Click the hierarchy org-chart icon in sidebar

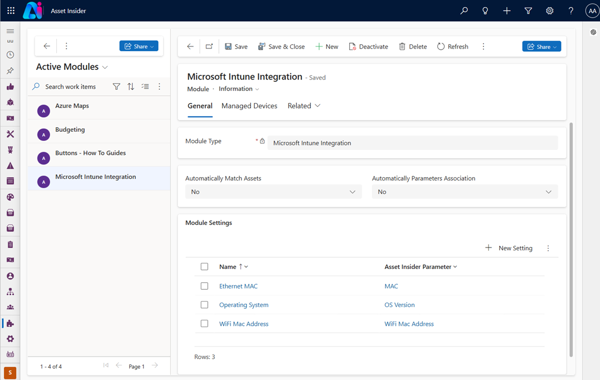(x=10, y=292)
